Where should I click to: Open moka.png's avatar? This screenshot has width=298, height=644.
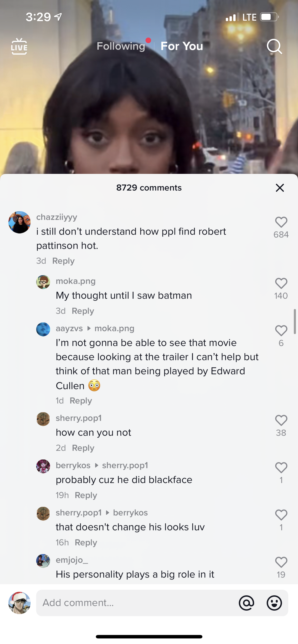(43, 282)
